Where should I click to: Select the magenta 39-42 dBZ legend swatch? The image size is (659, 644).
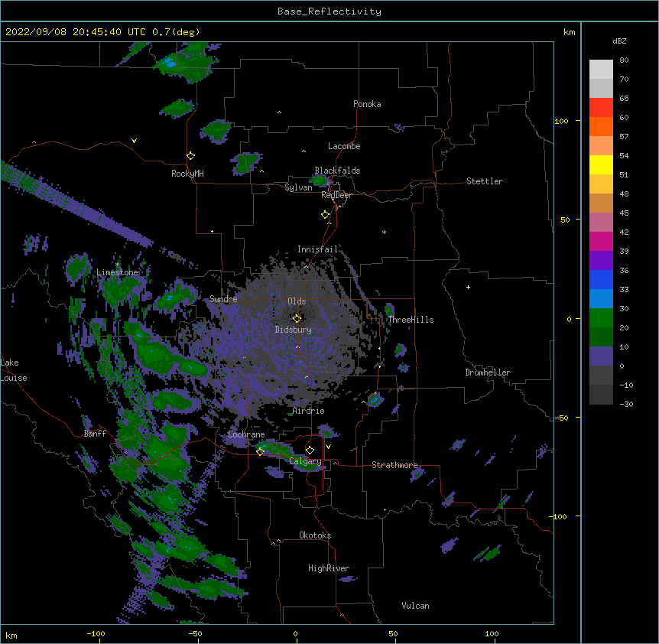pyautogui.click(x=601, y=242)
